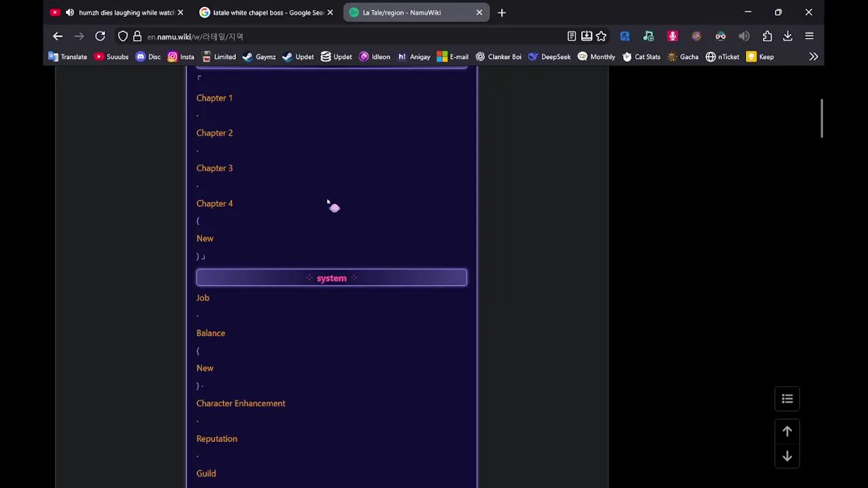Jump to bottom with down arrow button
This screenshot has width=868, height=488.
pyautogui.click(x=787, y=456)
